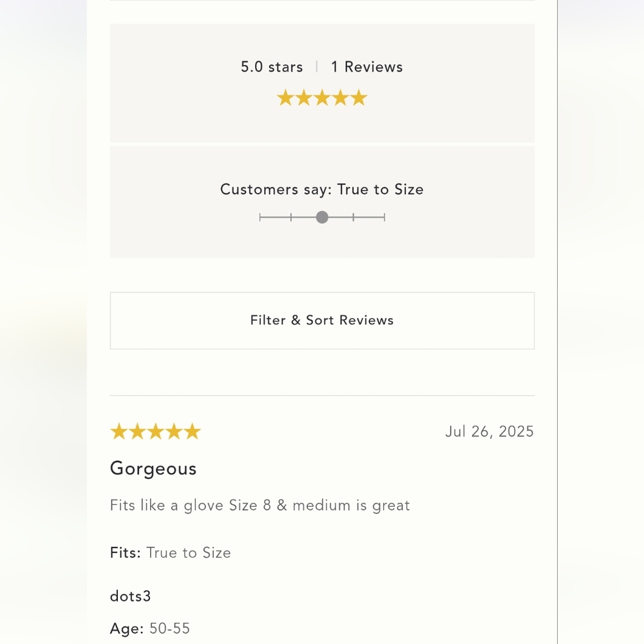
Task: Click the rightmost tick of the fit scale
Action: click(x=384, y=218)
